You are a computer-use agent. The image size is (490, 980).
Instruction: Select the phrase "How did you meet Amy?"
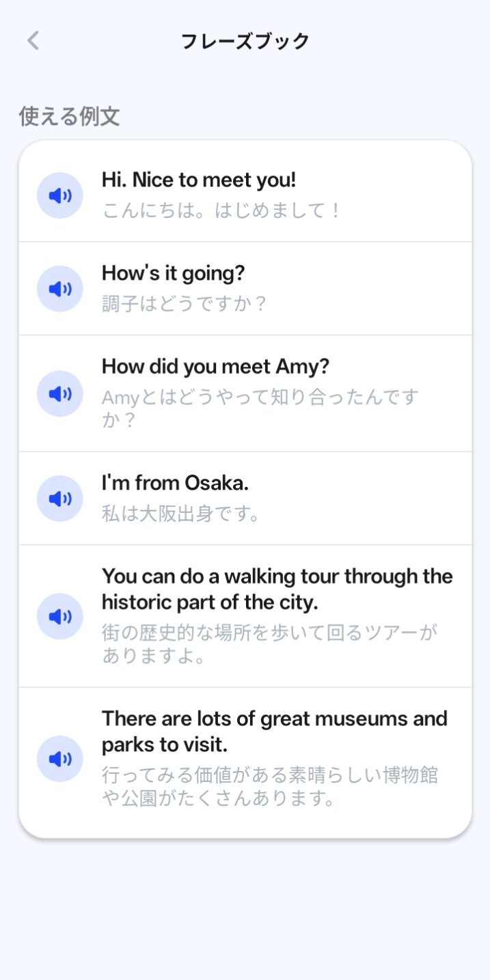215,367
